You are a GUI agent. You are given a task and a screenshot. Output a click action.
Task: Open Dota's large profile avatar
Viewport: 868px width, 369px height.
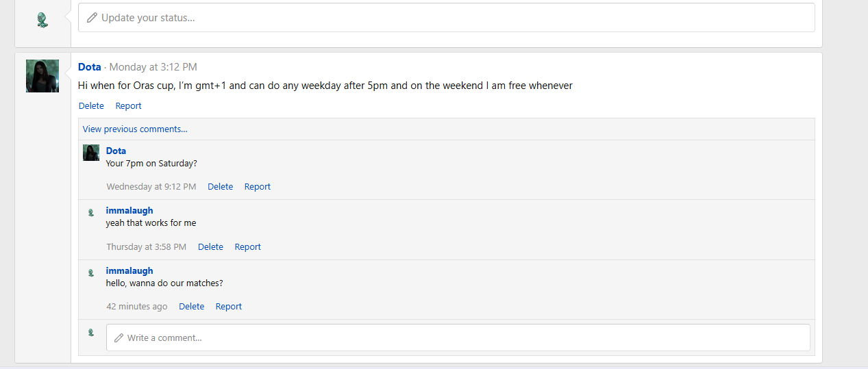42,76
